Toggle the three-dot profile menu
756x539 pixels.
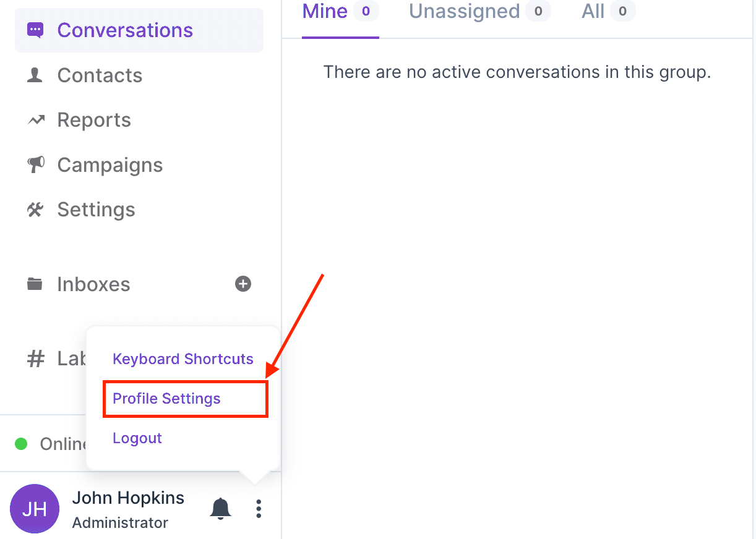259,509
